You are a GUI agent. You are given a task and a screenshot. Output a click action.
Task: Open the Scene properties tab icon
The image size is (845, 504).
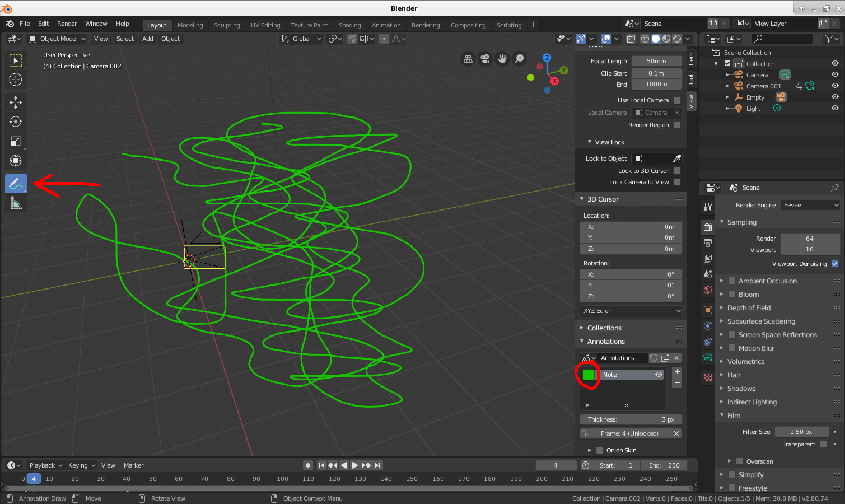(708, 274)
